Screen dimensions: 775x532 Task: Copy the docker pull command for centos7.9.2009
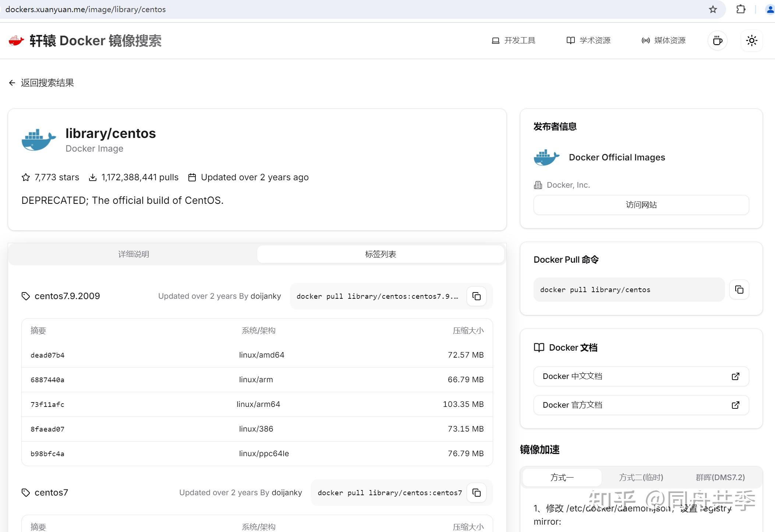tap(476, 296)
